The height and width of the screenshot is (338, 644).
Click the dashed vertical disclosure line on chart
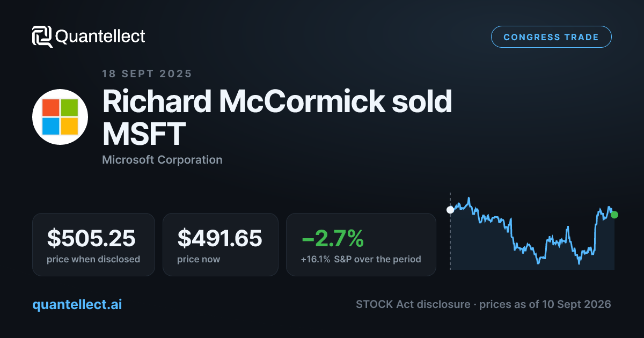pos(450,231)
